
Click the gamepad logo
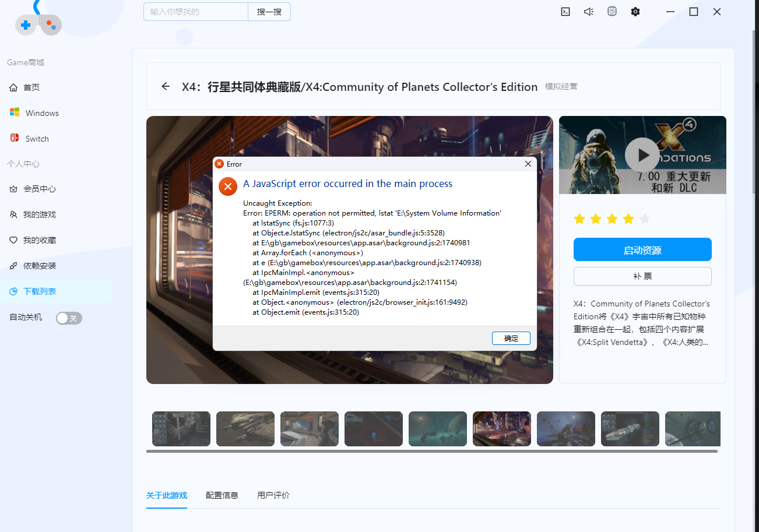pyautogui.click(x=38, y=24)
